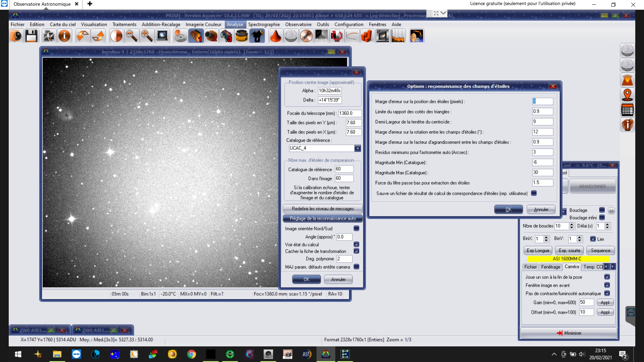The image size is (644, 362).
Task: Click the undo arrow toolbar icon
Action: coord(82,36)
